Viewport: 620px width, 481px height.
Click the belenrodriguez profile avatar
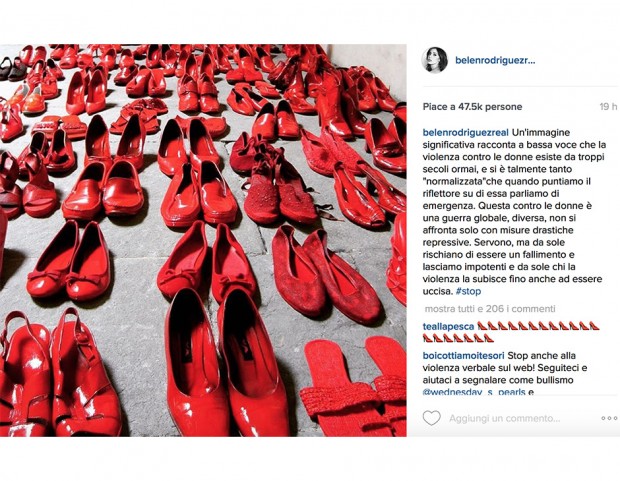pyautogui.click(x=435, y=60)
